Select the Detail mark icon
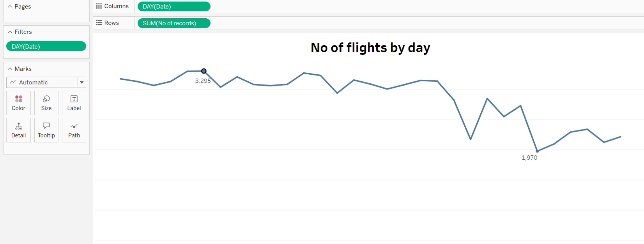 [18, 130]
